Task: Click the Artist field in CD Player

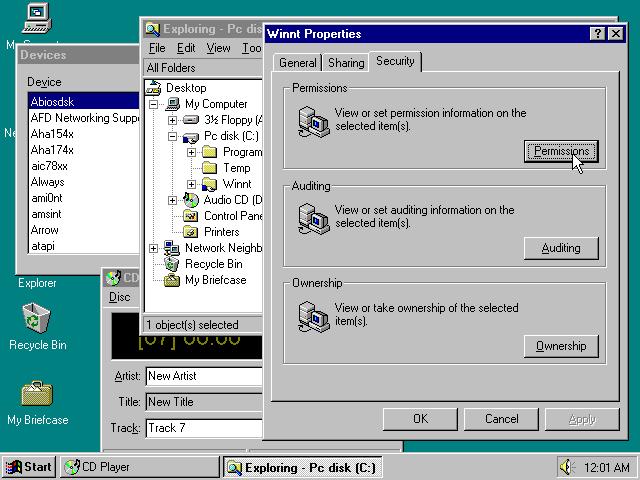Action: pyautogui.click(x=204, y=376)
